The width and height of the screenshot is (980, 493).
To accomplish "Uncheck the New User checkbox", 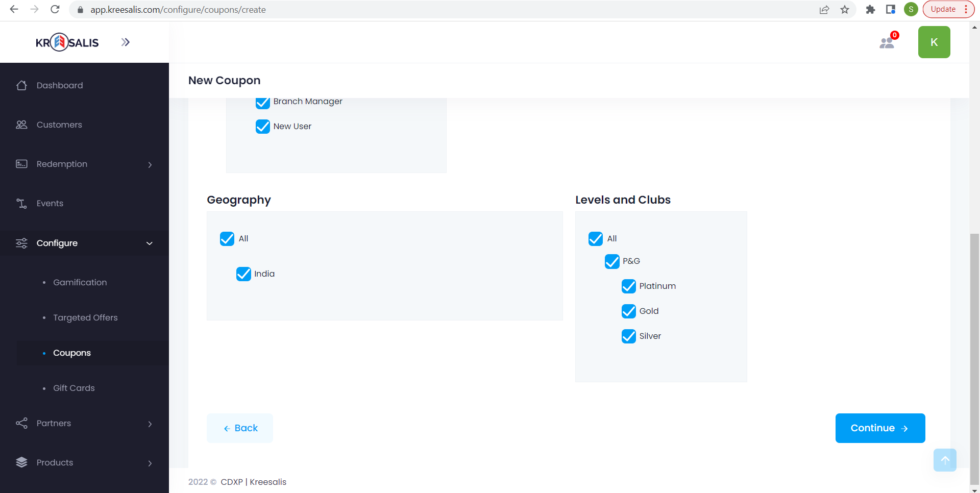I will (263, 127).
